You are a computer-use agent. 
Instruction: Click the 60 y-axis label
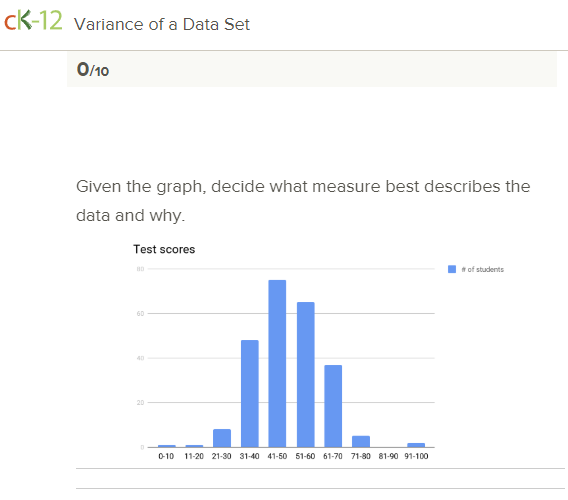[x=141, y=313]
